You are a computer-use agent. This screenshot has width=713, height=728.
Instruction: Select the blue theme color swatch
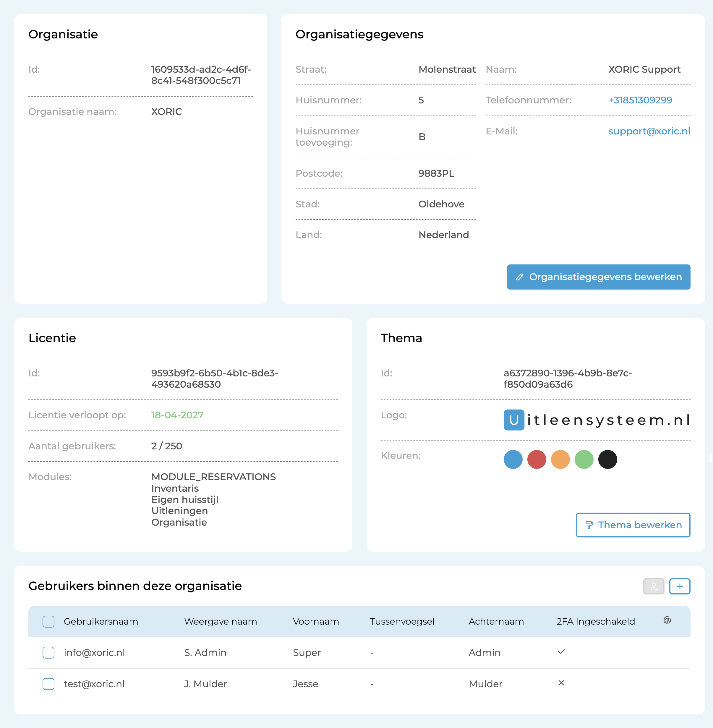coord(513,459)
